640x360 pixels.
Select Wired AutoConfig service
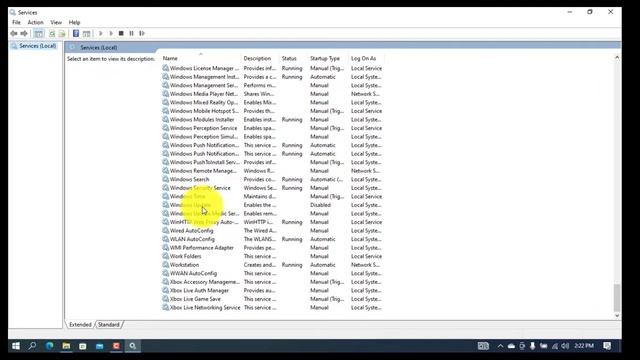tap(272, 231)
